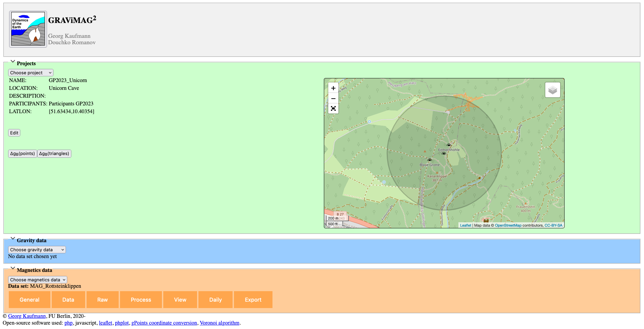Click the Dynamics of the Earth logo

coord(28,29)
